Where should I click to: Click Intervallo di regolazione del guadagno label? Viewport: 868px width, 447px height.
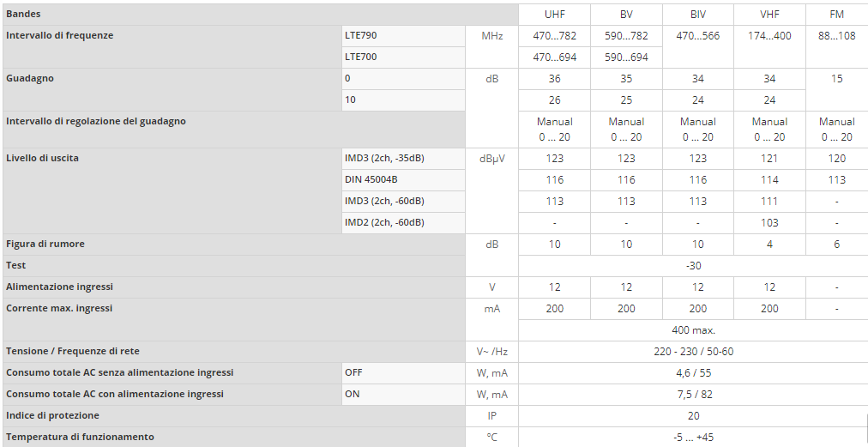click(x=96, y=122)
